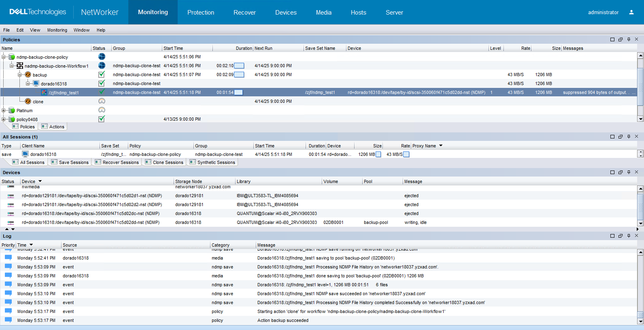The width and height of the screenshot is (644, 330).
Task: Click the Policies panel vertical scrollbar down arrow
Action: coord(640,119)
